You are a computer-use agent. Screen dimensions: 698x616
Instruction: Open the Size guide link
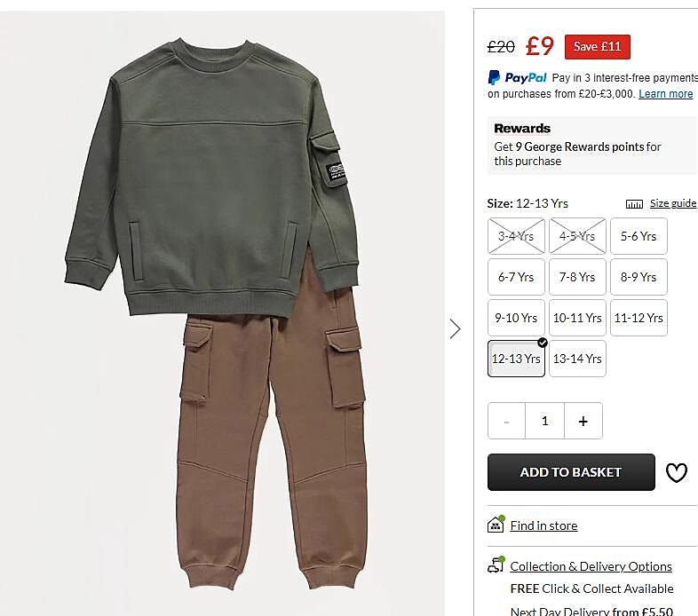click(672, 203)
